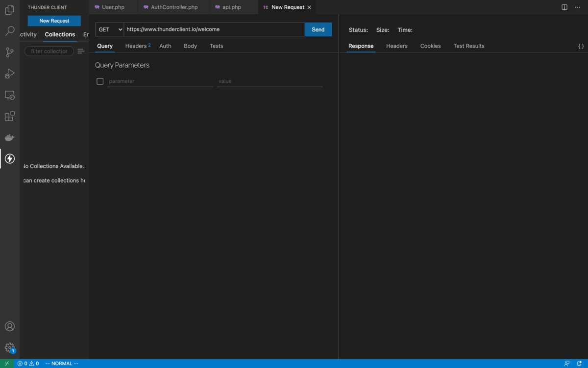The height and width of the screenshot is (368, 588).
Task: Open collections menu icon beside filter
Action: pos(81,51)
